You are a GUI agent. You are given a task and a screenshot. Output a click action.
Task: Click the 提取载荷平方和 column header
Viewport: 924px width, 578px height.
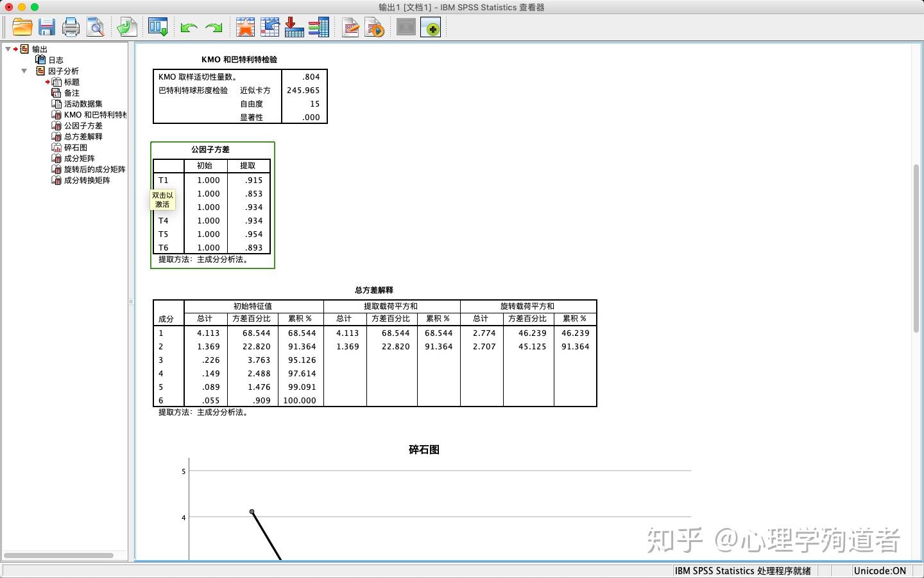coord(391,306)
